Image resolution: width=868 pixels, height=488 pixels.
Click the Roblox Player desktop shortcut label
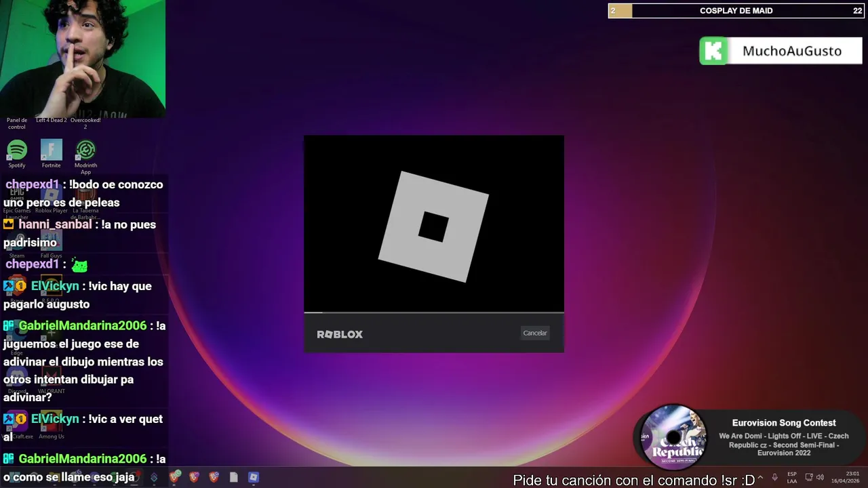52,210
